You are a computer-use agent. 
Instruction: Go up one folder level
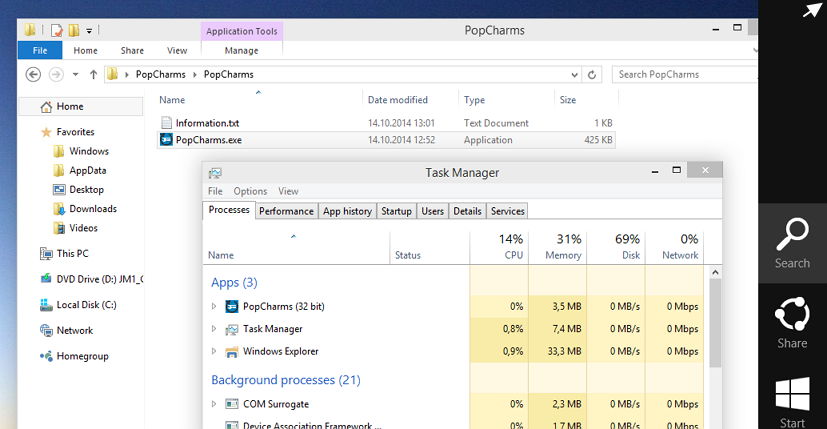point(93,74)
